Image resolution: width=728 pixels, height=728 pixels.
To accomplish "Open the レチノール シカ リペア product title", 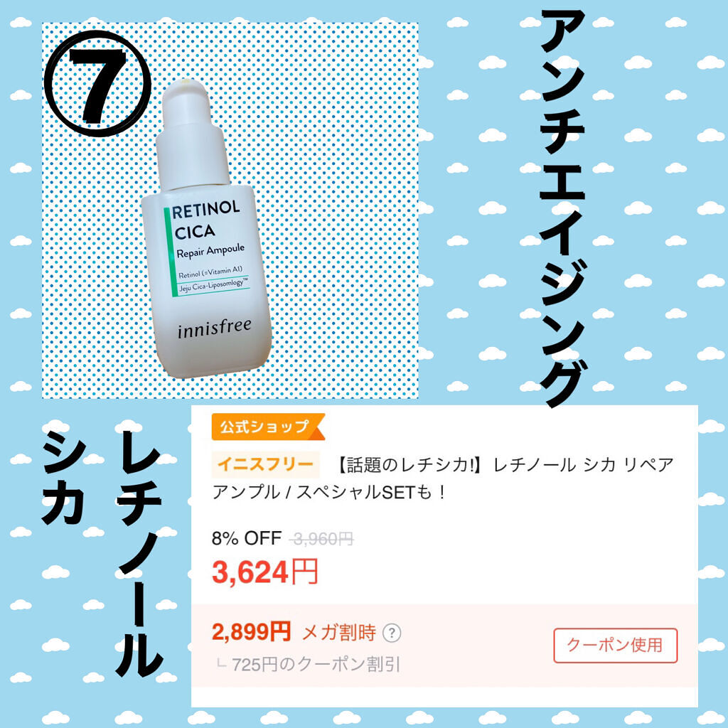I will (442, 478).
